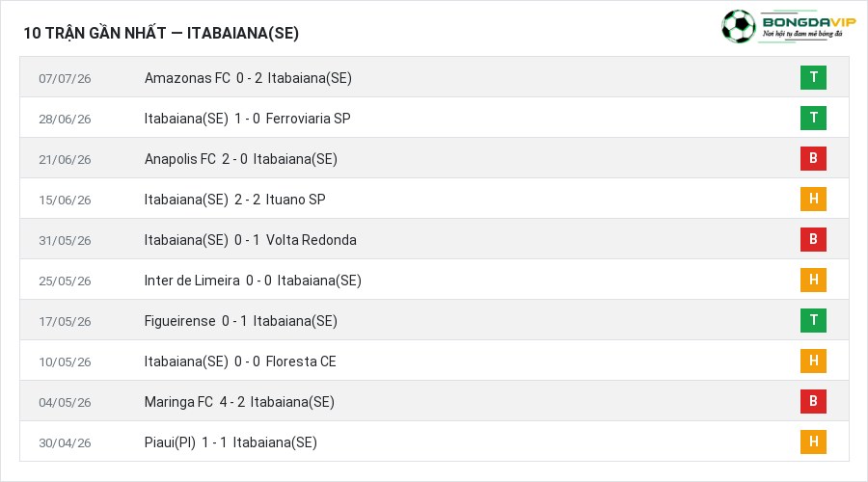
Task: Click orange H badge for Ituano SP match
Action: (813, 199)
